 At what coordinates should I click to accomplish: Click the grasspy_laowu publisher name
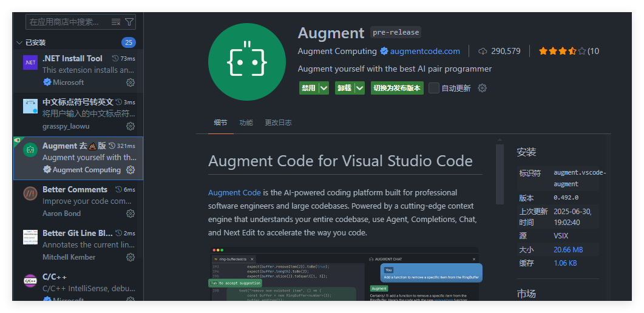click(66, 126)
